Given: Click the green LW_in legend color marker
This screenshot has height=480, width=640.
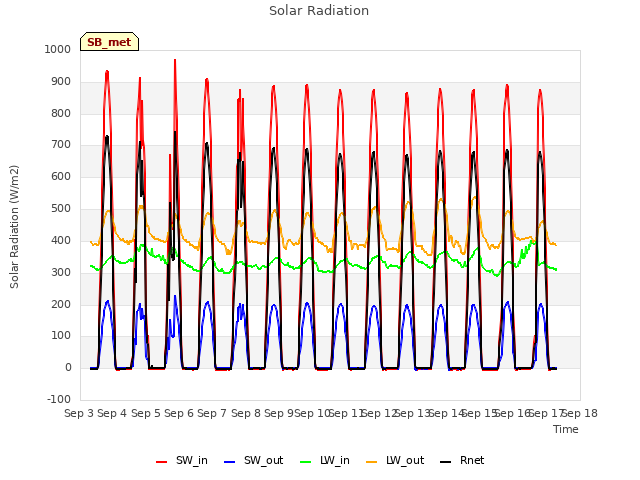Looking at the screenshot, I should pyautogui.click(x=306, y=462).
